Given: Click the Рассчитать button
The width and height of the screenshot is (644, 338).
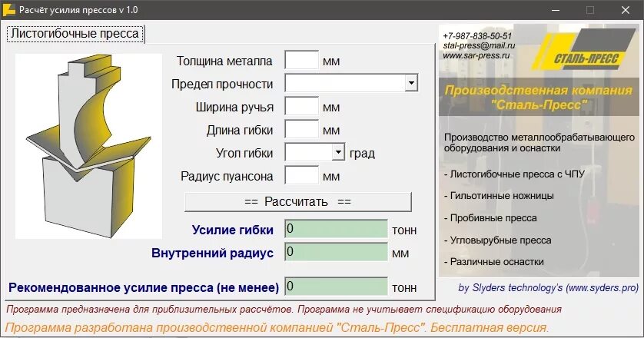Looking at the screenshot, I should coord(297,202).
